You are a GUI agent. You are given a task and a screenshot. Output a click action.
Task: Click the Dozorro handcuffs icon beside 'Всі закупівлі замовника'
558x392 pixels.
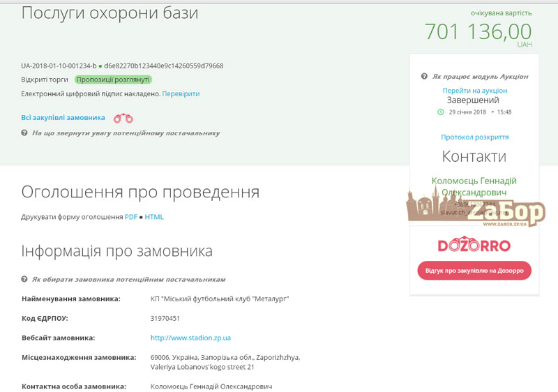[123, 118]
